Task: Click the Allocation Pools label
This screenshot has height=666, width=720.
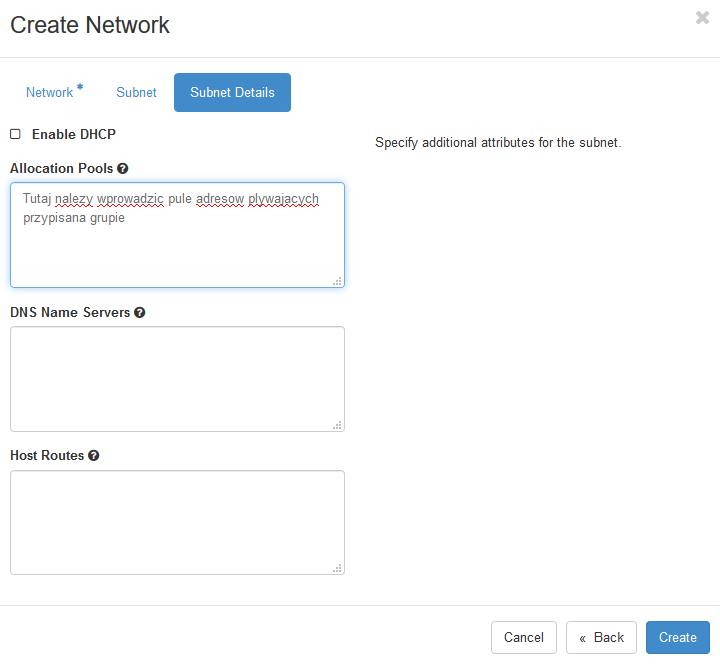Action: click(x=62, y=169)
